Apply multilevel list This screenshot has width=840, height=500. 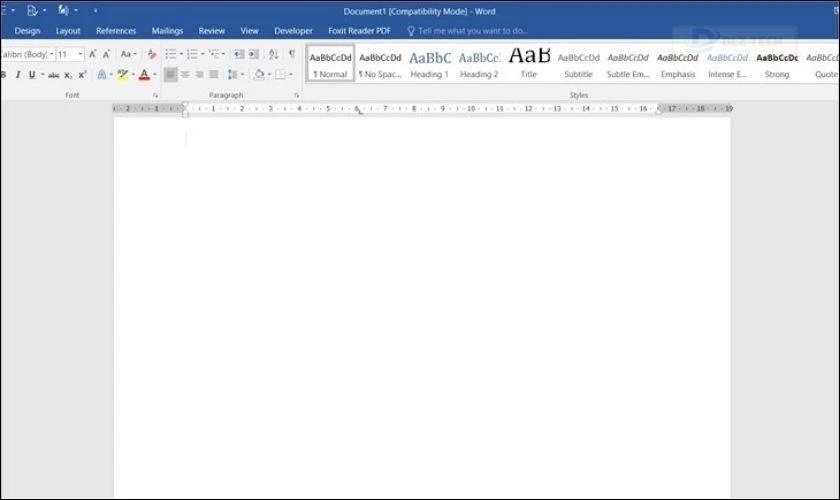tap(214, 54)
